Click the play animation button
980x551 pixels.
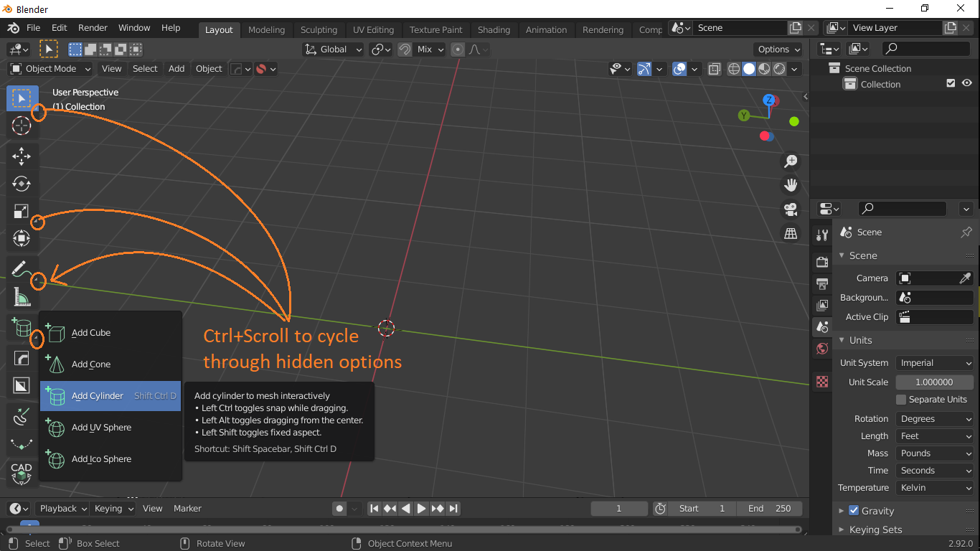[x=421, y=508]
